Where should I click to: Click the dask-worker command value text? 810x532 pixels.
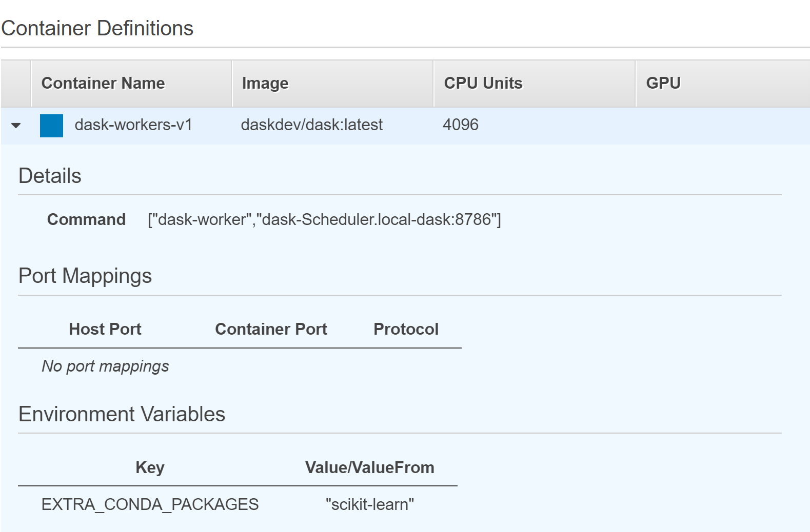[x=324, y=219]
